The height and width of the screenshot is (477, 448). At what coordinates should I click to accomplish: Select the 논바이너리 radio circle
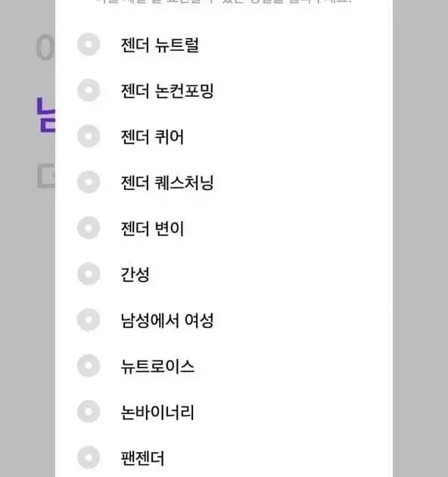tap(89, 412)
